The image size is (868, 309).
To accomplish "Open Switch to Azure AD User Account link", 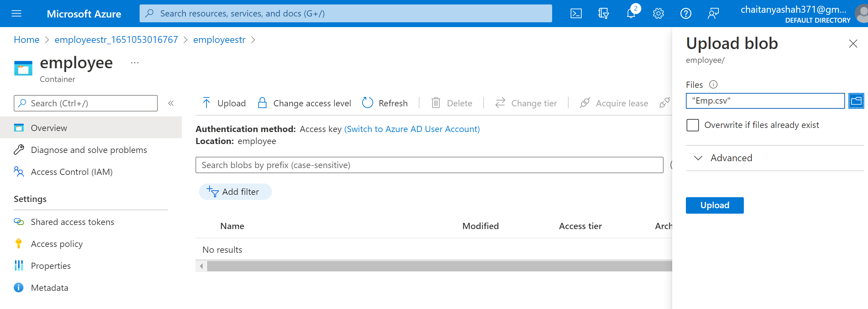I will click(x=412, y=129).
